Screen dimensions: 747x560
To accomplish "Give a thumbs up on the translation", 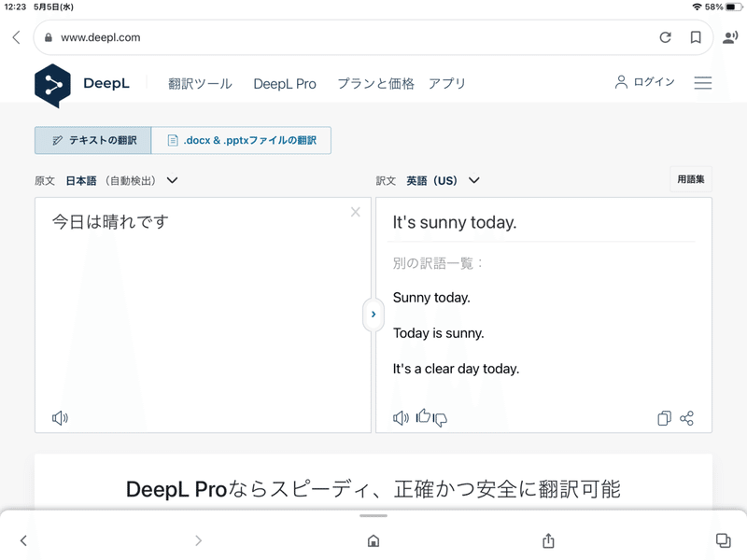I will point(422,418).
